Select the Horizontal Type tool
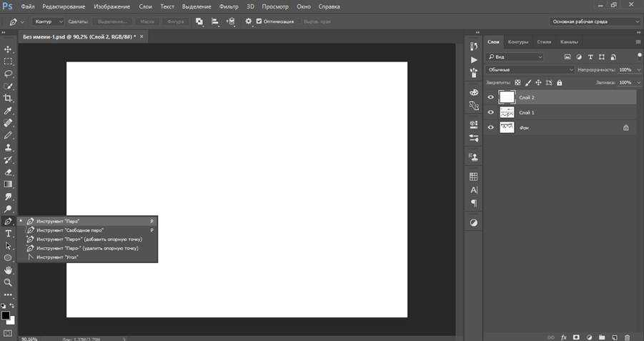Image resolution: width=644 pixels, height=341 pixels. tap(9, 234)
